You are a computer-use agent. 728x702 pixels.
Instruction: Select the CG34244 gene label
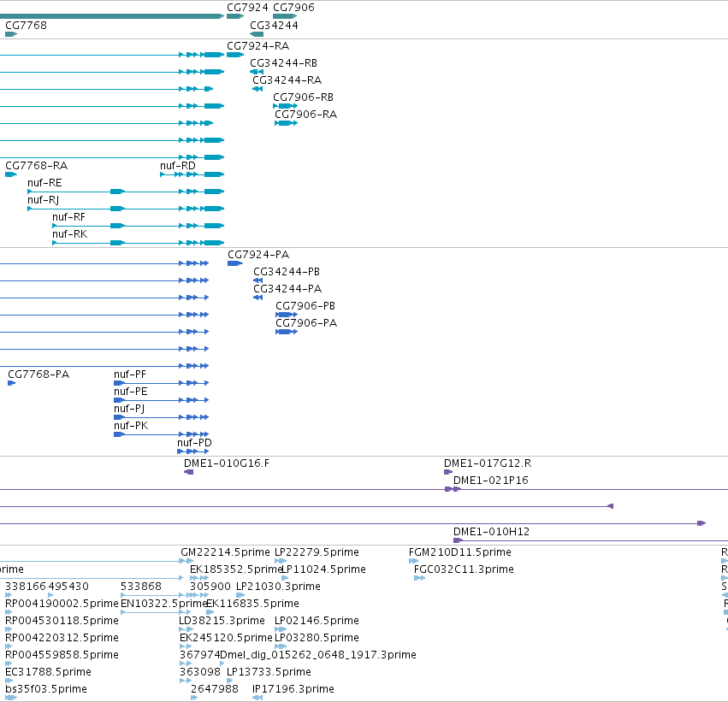point(274,26)
